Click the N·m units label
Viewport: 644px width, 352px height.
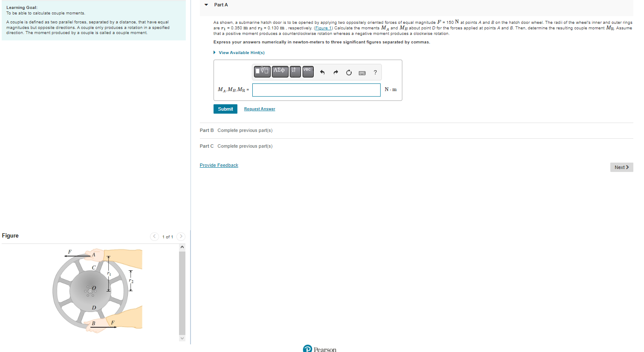point(390,89)
